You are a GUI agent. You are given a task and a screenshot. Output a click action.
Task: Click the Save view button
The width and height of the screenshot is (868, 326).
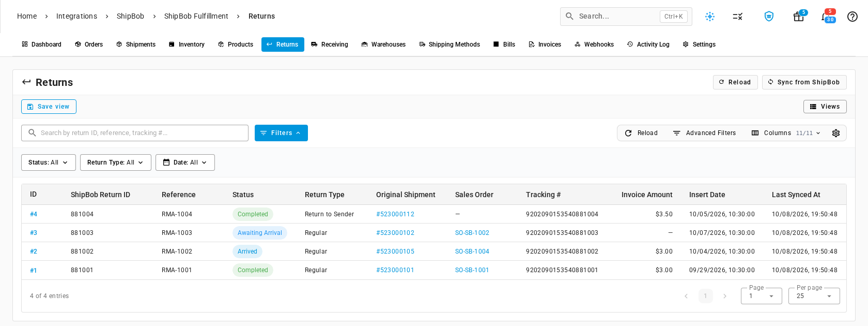click(49, 107)
